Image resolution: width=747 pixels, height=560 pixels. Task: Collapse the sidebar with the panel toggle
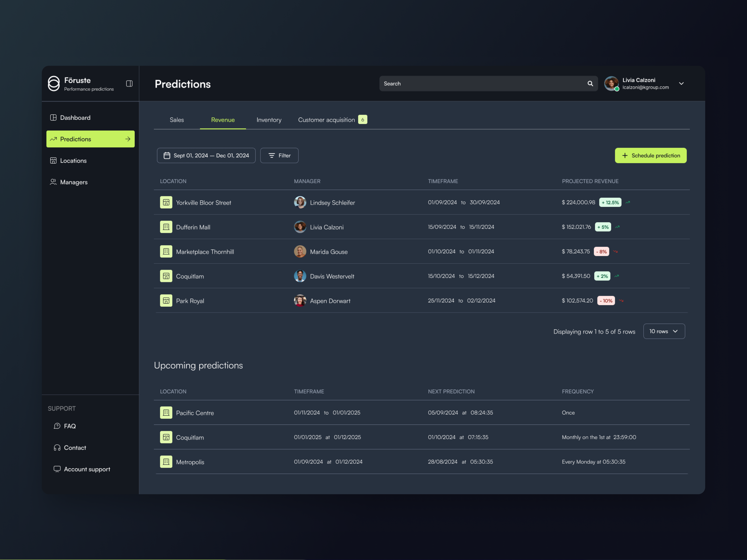[129, 83]
